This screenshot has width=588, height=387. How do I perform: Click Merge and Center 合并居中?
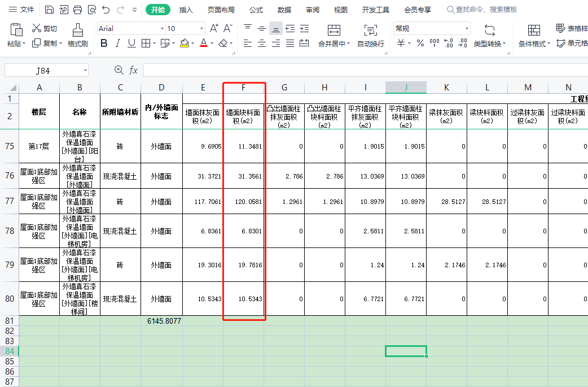coord(334,35)
